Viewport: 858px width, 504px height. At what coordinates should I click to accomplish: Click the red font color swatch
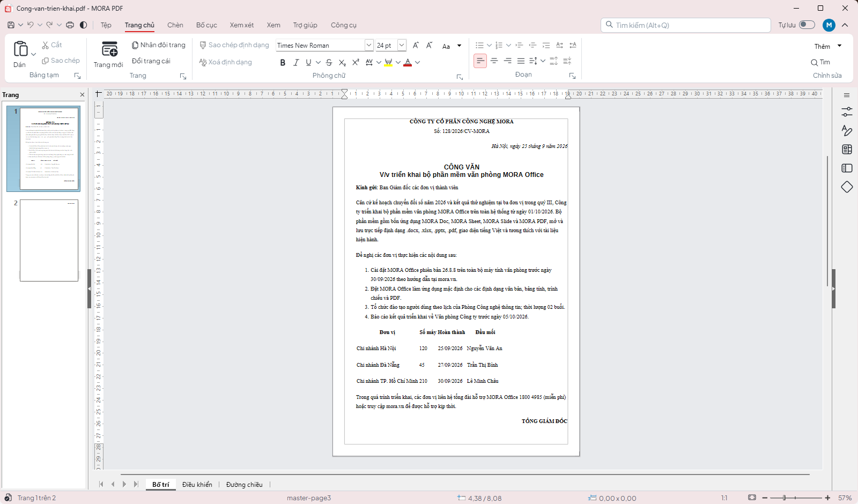pos(408,63)
